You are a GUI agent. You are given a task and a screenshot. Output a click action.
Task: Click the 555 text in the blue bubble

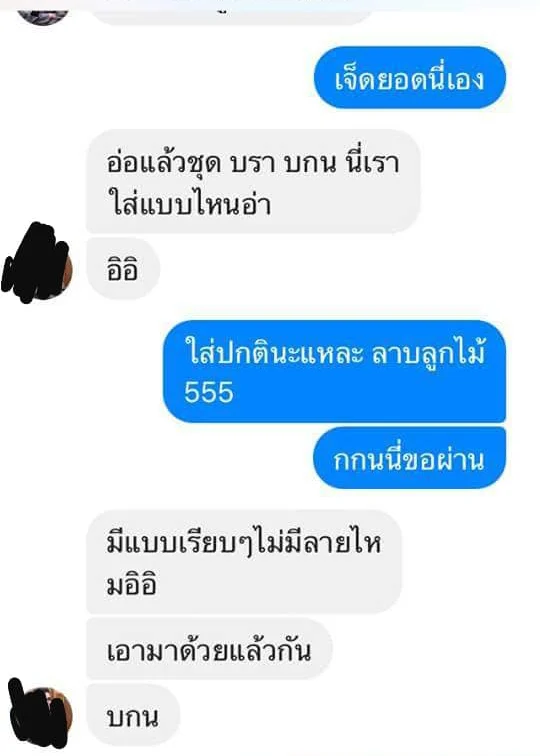(x=209, y=392)
